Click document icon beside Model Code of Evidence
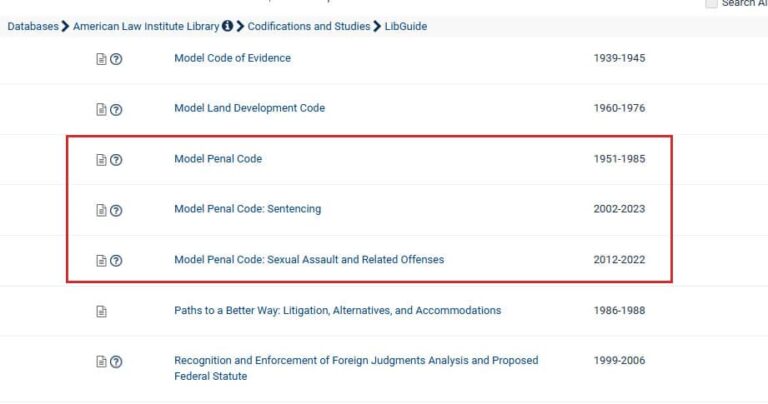Image resolution: width=768 pixels, height=404 pixels. tap(101, 59)
